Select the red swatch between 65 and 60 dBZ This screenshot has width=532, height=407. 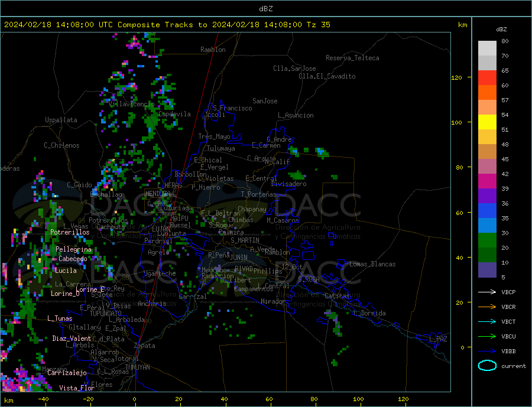(x=487, y=77)
